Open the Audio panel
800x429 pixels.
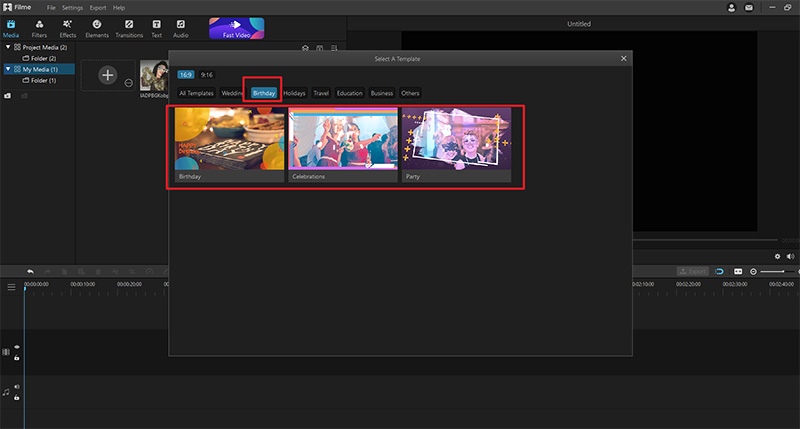[x=181, y=29]
